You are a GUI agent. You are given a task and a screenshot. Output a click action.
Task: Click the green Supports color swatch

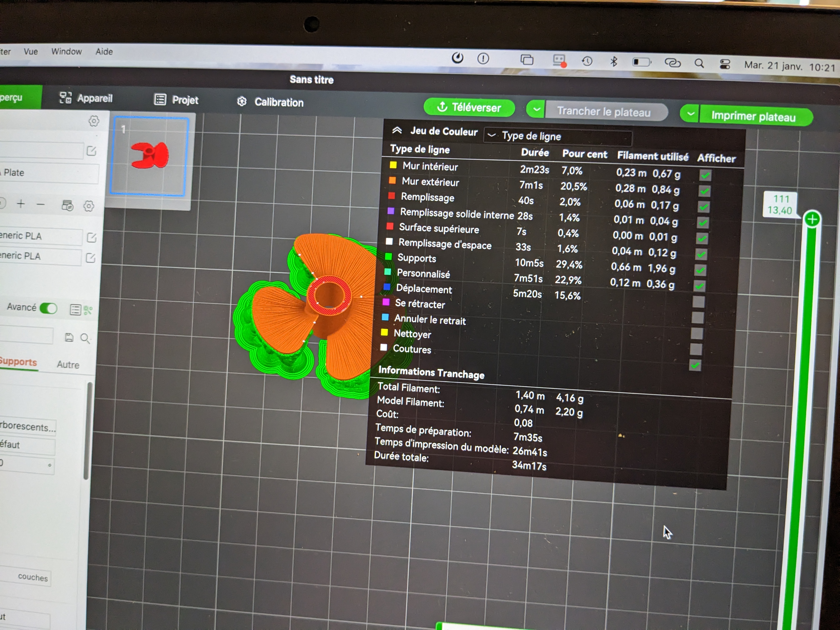point(388,257)
